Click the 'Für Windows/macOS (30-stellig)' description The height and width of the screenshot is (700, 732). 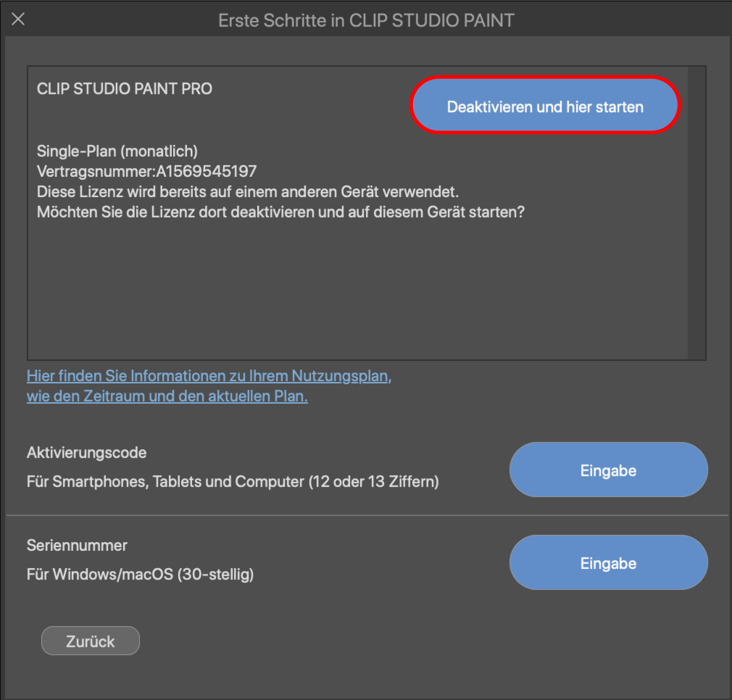point(140,575)
